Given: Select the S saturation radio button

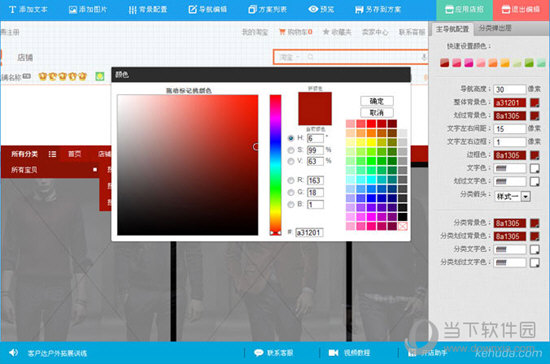Looking at the screenshot, I should coord(291,150).
